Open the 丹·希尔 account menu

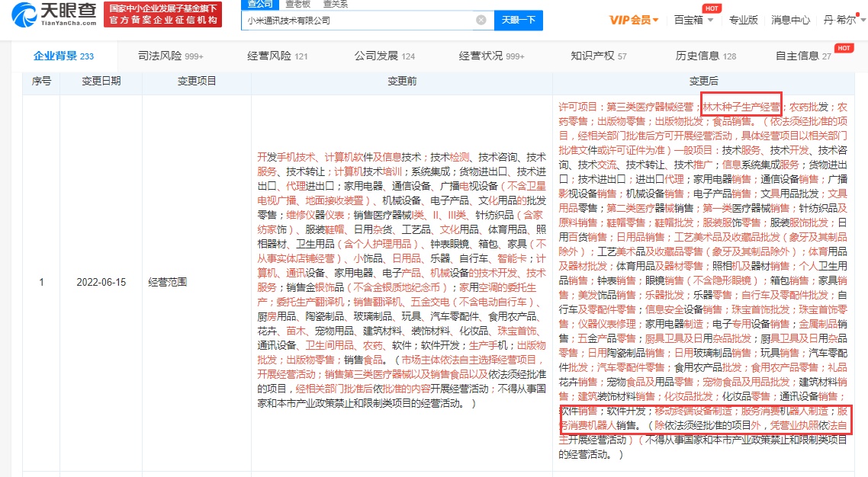point(845,20)
